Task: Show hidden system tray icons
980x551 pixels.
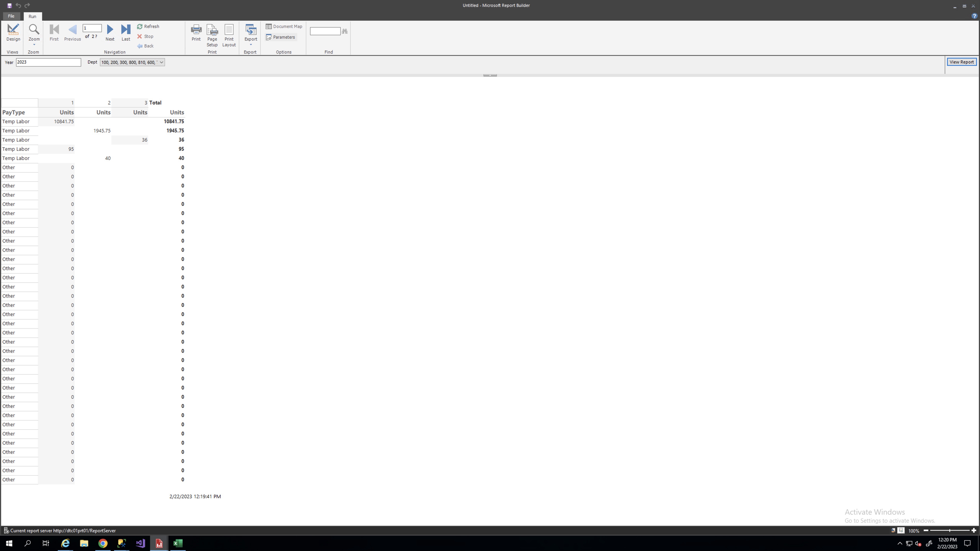Action: [900, 543]
